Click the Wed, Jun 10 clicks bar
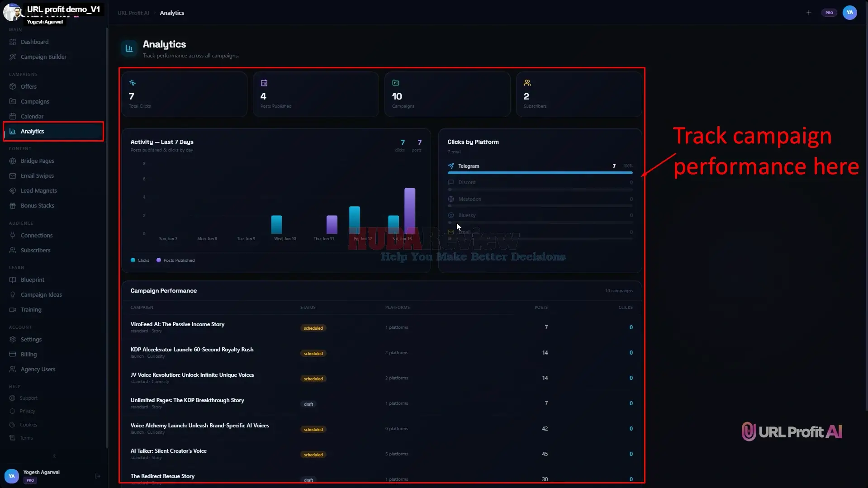The height and width of the screenshot is (488, 868). [x=277, y=225]
